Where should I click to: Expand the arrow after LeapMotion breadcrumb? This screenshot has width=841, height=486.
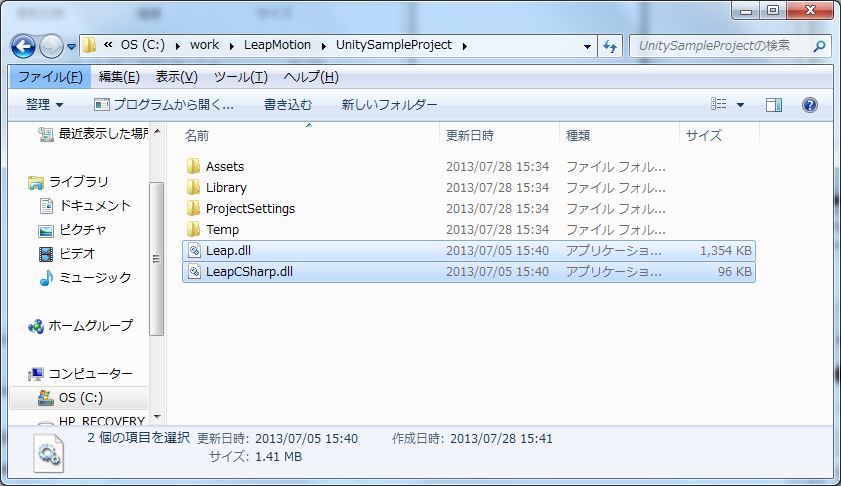click(x=324, y=46)
